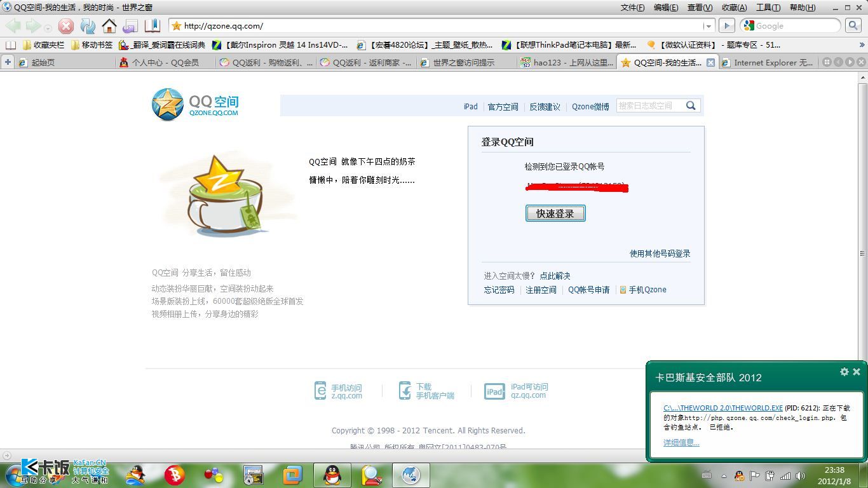Click 使用其他号码登录 link

660,254
